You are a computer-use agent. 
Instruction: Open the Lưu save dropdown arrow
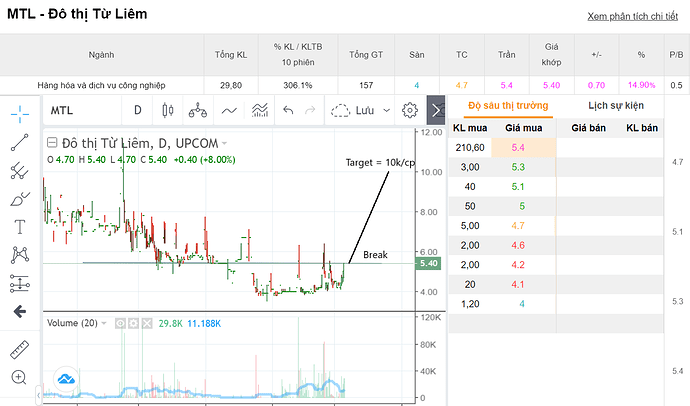(x=386, y=110)
